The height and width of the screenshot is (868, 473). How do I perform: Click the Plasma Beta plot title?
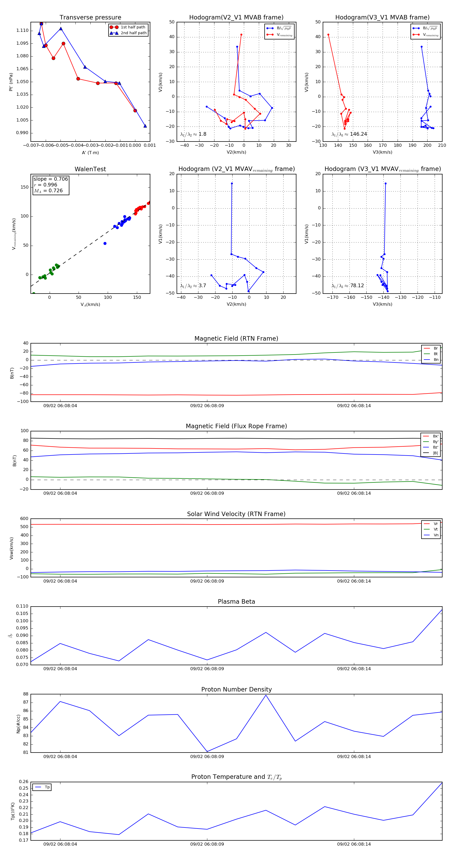(236, 602)
